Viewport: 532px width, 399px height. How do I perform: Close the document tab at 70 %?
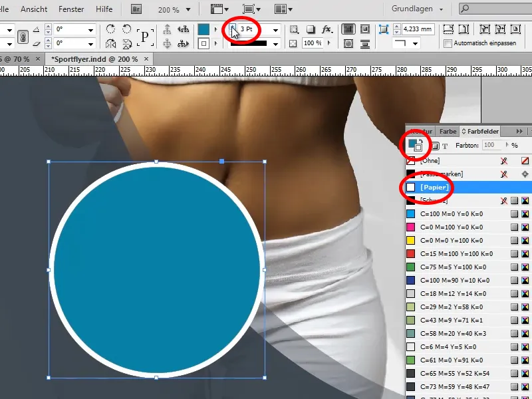38,59
